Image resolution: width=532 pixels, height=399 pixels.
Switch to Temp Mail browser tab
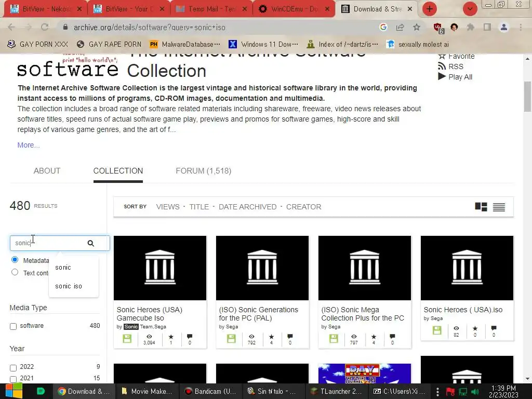(x=211, y=9)
